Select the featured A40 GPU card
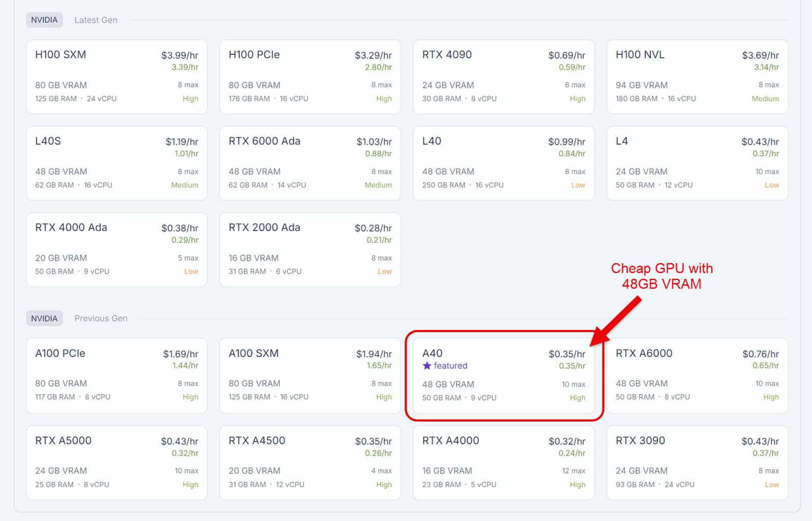812x521 pixels. tap(503, 376)
